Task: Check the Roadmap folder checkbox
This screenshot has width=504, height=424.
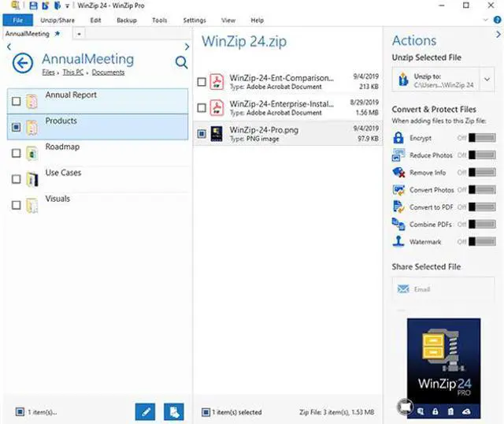Action: [16, 153]
